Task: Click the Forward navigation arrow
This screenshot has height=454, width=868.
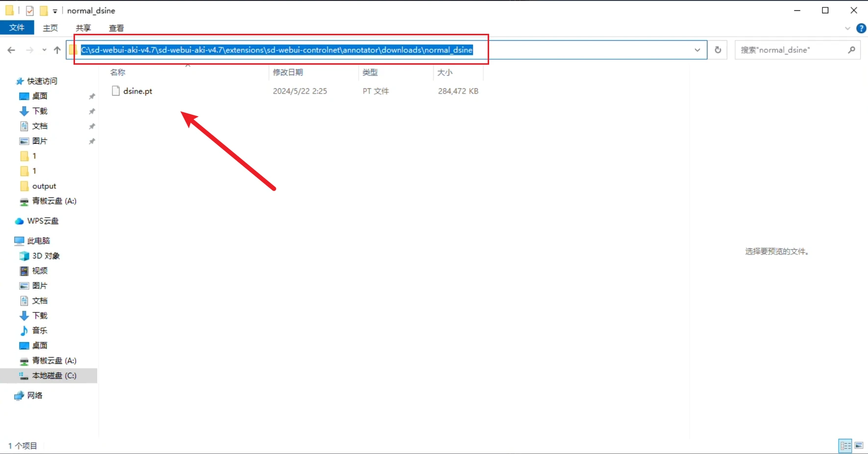Action: pyautogui.click(x=30, y=50)
